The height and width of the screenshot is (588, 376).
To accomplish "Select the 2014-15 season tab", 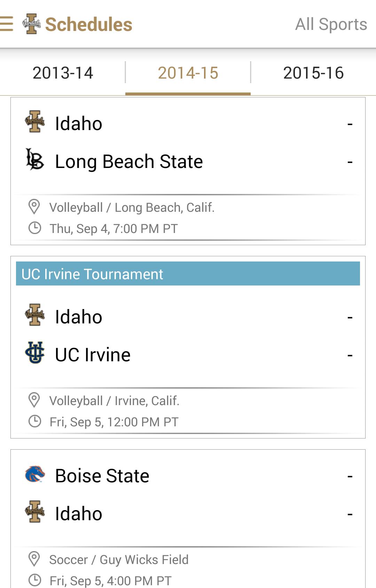I will (x=188, y=73).
